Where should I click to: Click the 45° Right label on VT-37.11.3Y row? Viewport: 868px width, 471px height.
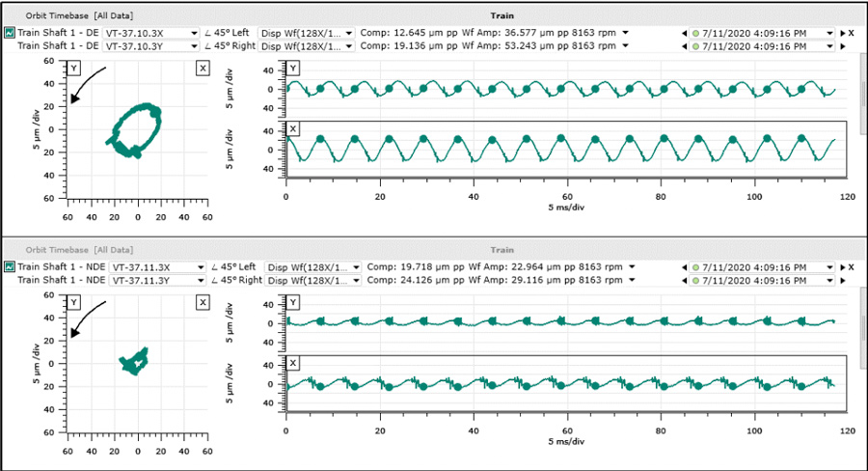tap(237, 280)
